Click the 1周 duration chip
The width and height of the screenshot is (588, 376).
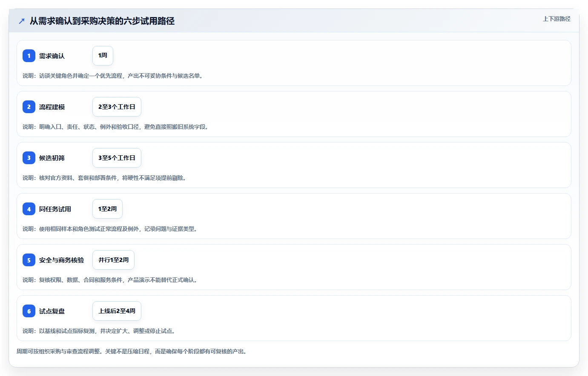click(x=103, y=56)
